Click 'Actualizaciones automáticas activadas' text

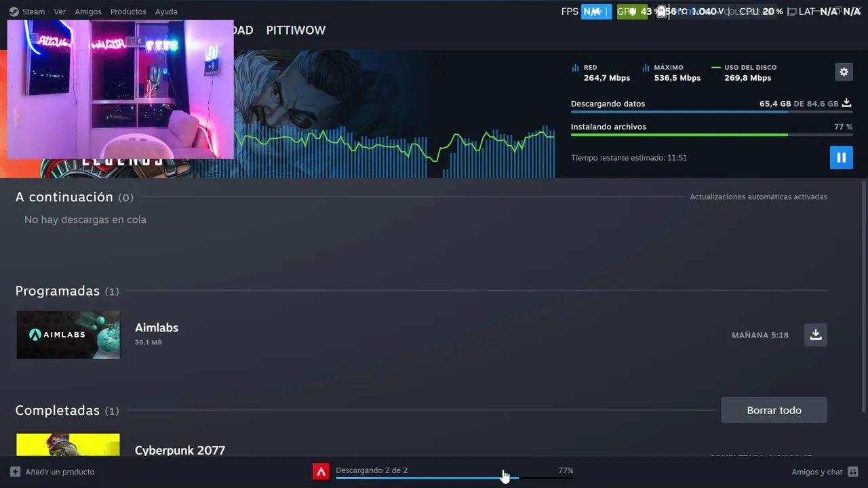pos(758,197)
